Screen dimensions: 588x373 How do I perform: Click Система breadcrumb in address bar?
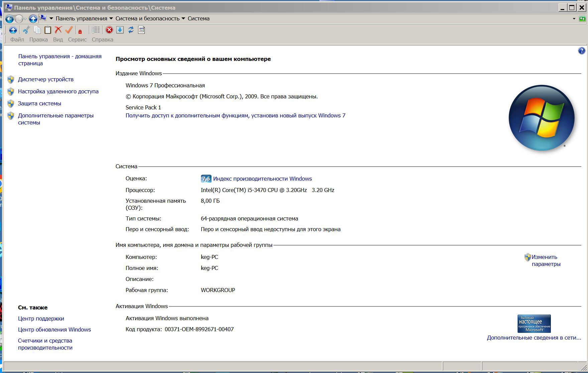click(199, 18)
